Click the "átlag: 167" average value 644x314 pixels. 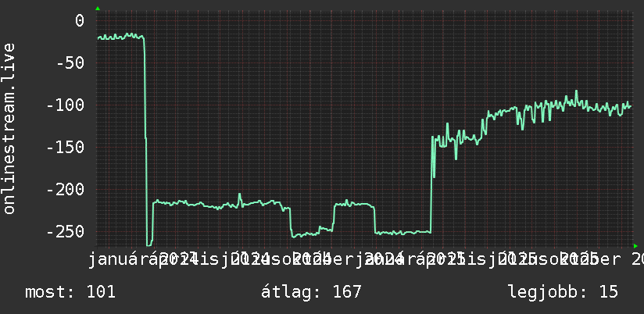[311, 292]
